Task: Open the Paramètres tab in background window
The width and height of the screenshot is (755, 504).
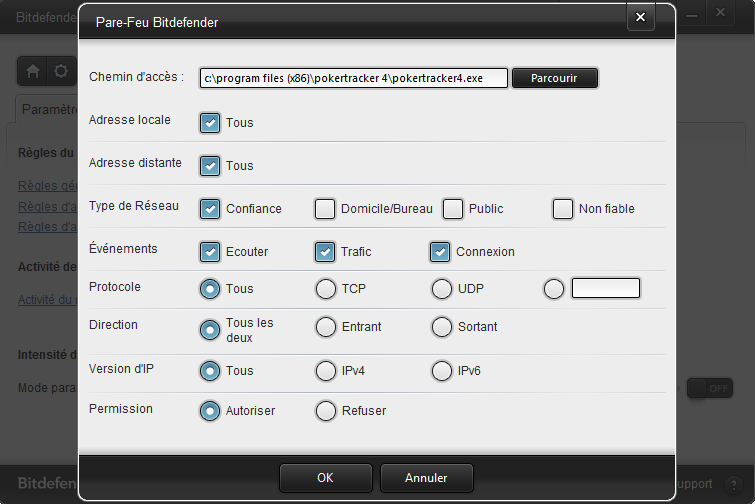Action: [x=47, y=109]
